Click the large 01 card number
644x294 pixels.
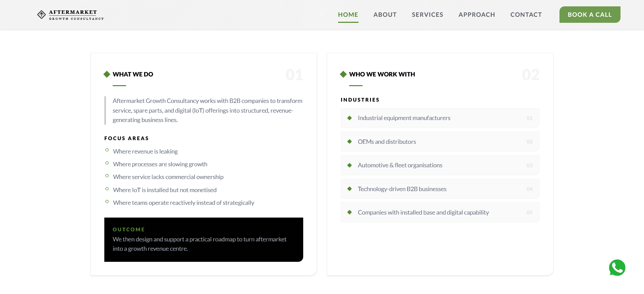pos(294,75)
